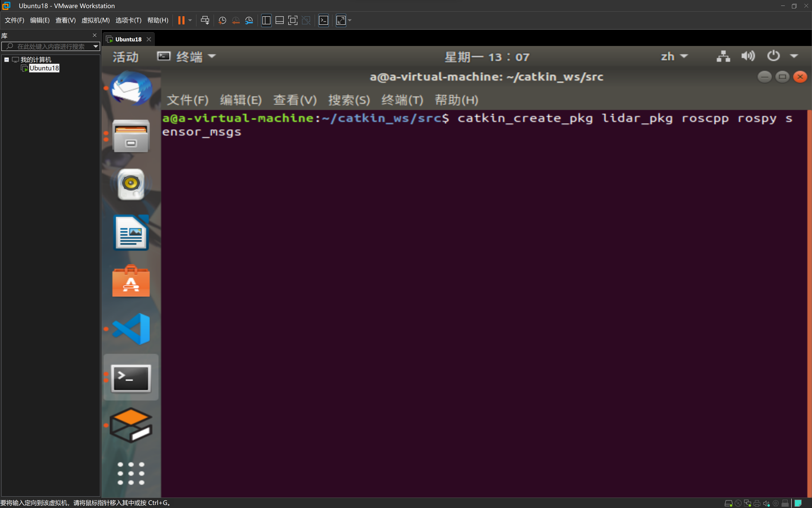Click the sound card status icon
This screenshot has width=812, height=508.
766,503
